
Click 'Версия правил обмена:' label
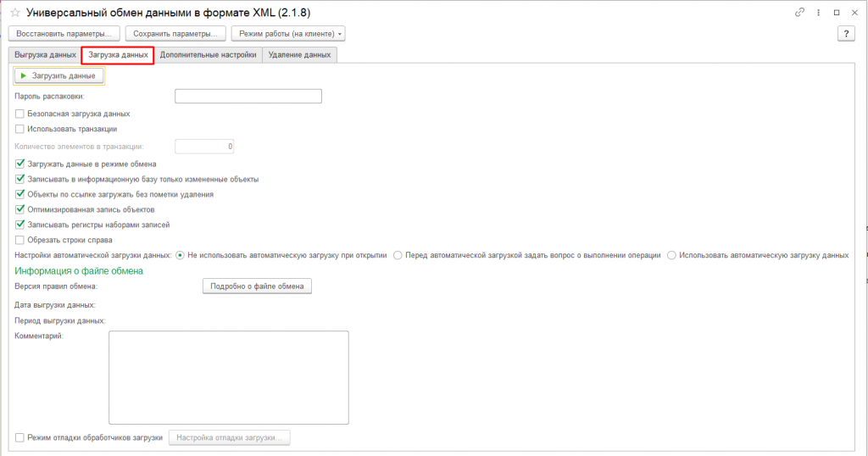click(x=56, y=286)
